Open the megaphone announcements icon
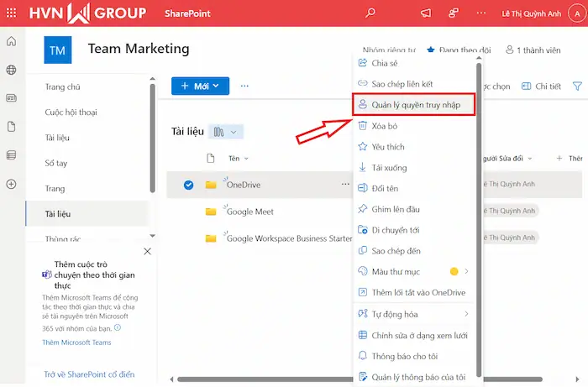 point(426,13)
